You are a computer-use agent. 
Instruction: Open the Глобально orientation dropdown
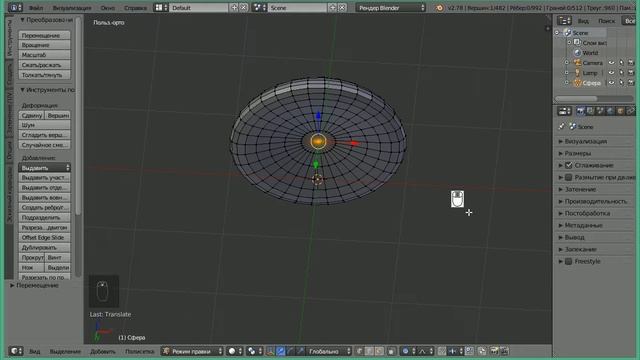coord(329,351)
